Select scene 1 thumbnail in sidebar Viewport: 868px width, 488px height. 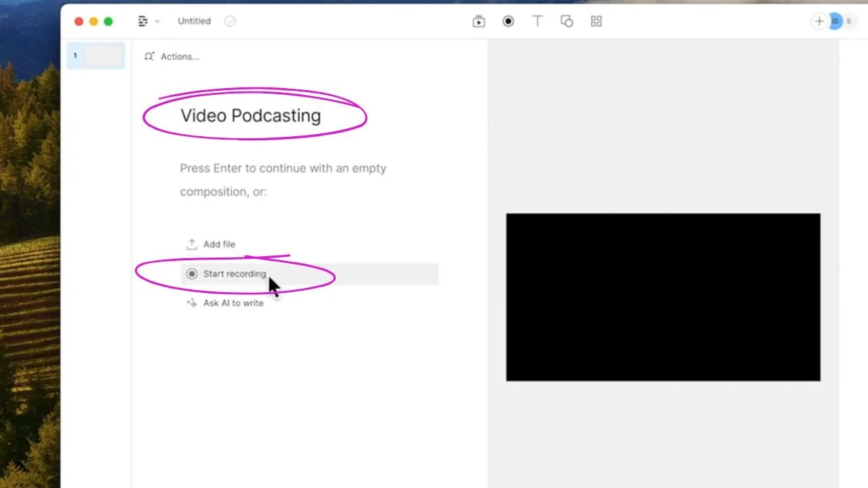click(96, 56)
